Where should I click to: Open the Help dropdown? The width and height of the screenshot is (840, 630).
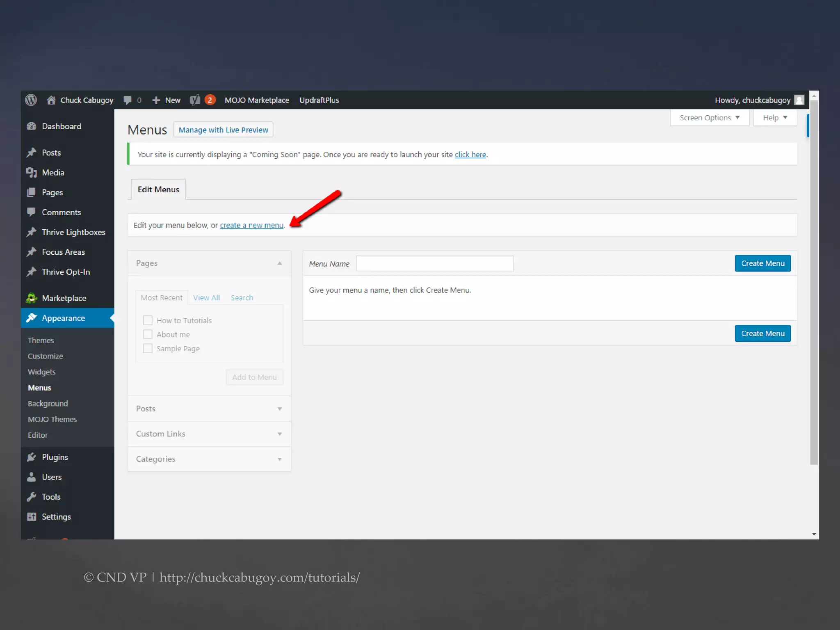point(775,118)
